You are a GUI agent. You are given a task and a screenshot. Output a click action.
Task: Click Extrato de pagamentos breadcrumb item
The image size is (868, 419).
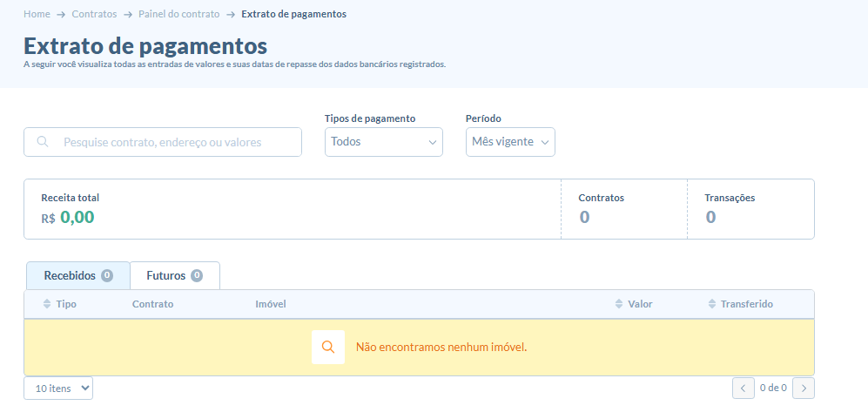[x=294, y=15]
